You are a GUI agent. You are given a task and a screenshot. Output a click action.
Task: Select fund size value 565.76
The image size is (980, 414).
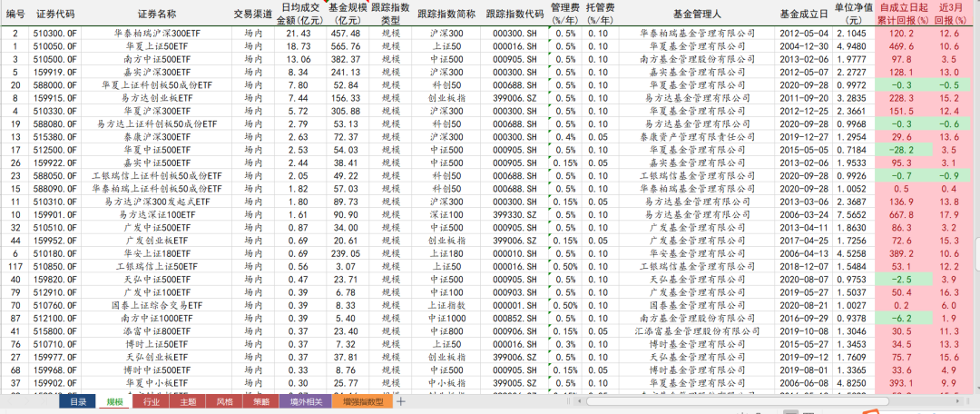(346, 46)
